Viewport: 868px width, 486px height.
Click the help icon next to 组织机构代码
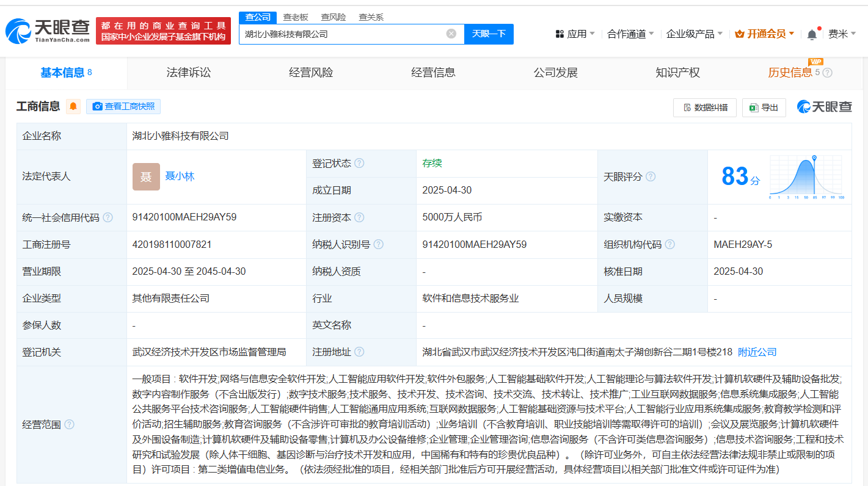(670, 244)
